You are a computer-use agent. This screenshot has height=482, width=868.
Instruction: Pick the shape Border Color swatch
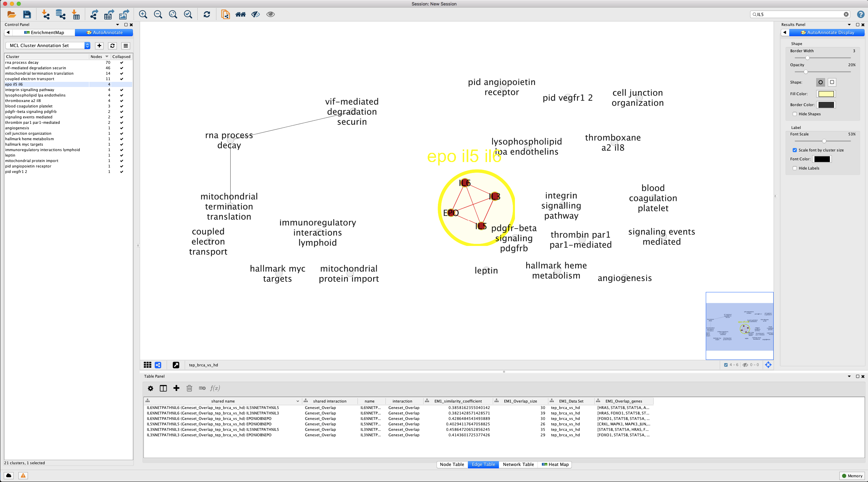(826, 105)
